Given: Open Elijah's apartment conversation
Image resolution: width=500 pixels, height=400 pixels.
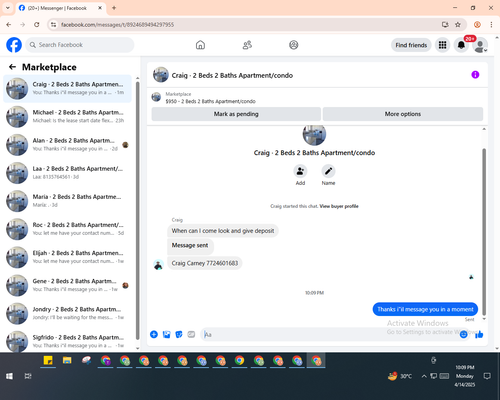Looking at the screenshot, I should point(67,257).
